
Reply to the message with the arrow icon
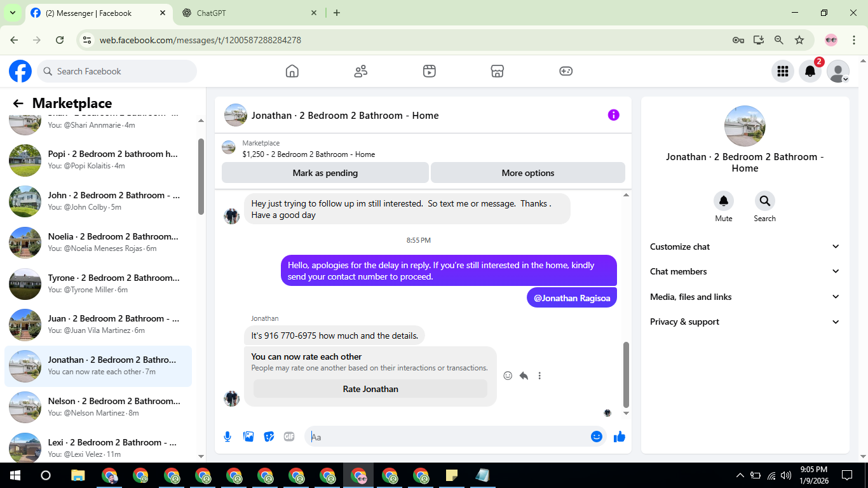point(524,376)
